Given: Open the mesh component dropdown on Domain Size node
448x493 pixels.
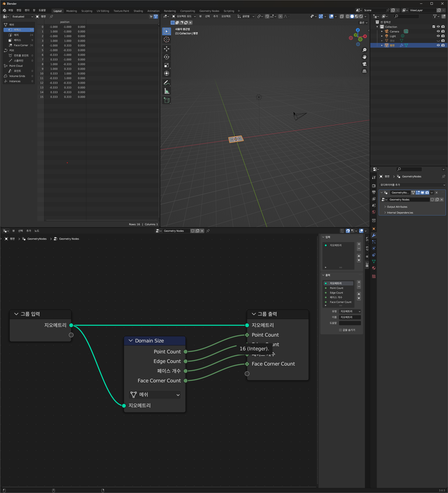Looking at the screenshot, I should coord(155,394).
